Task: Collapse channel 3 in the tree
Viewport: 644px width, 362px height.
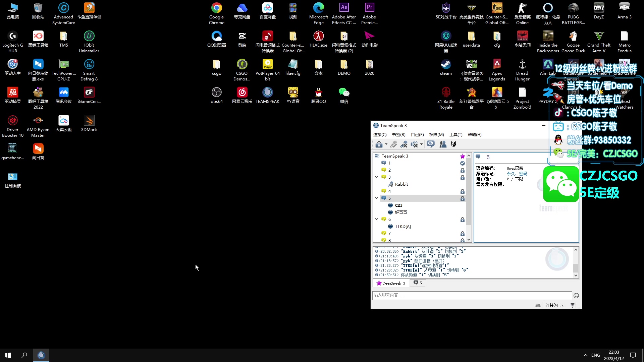Action: 377,177
